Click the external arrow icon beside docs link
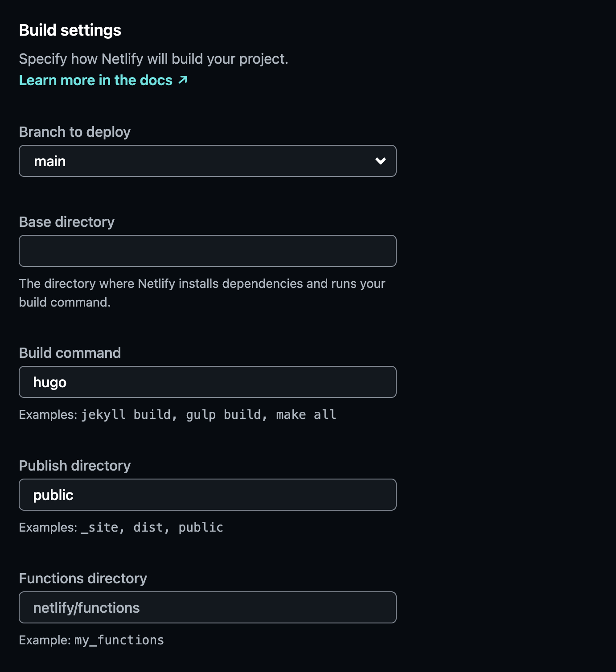The height and width of the screenshot is (672, 616). tap(183, 80)
